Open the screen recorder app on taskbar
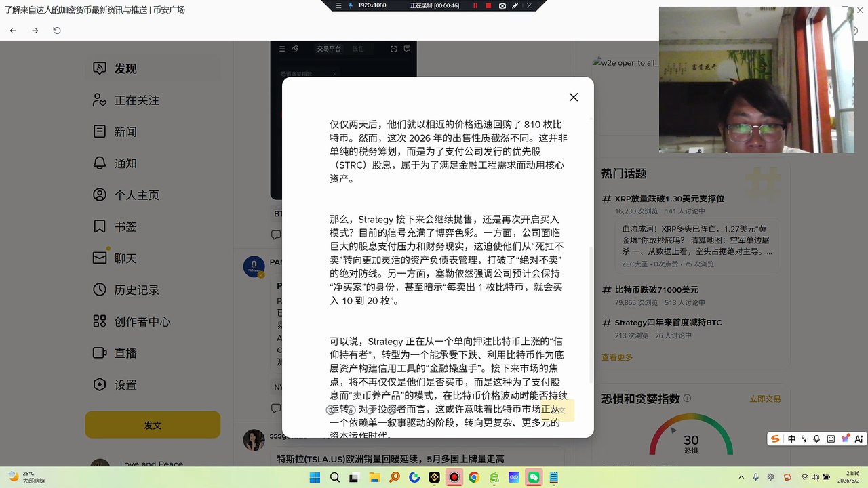This screenshot has width=868, height=488. [x=454, y=477]
